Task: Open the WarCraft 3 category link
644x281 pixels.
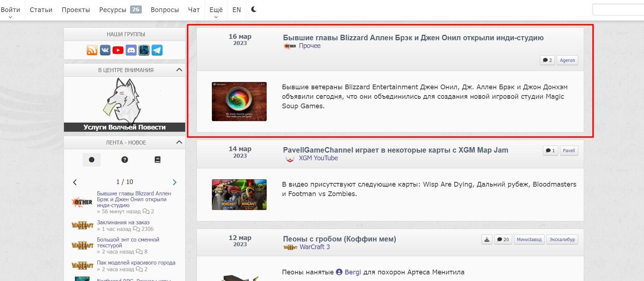Action: point(315,247)
